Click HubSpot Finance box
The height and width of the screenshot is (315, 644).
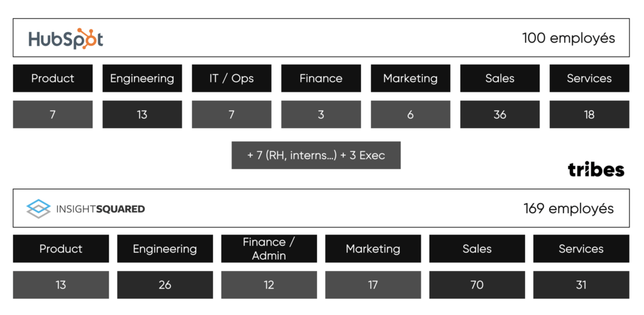tap(321, 78)
